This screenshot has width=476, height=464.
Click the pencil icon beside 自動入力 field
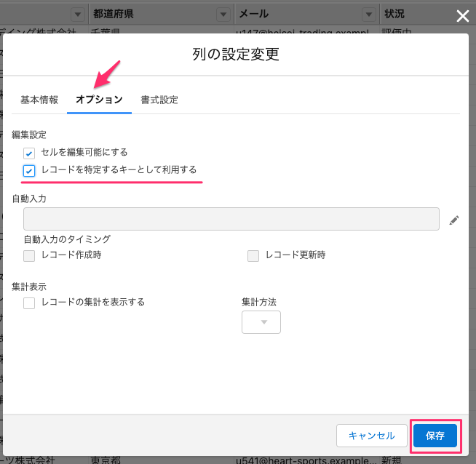pos(454,220)
